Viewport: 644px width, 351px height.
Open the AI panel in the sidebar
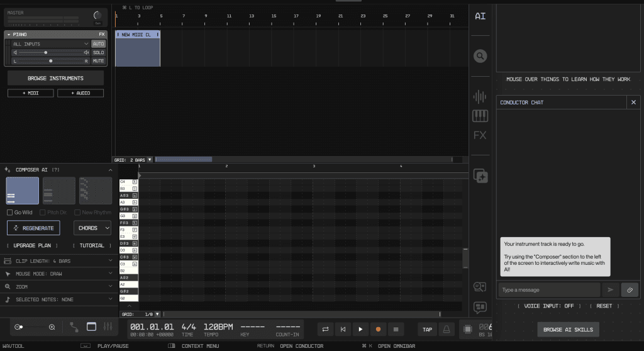point(480,16)
